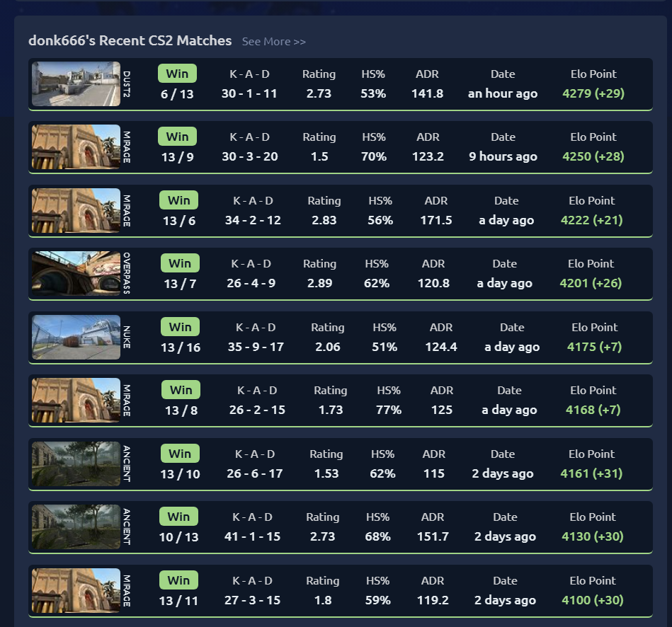Image resolution: width=672 pixels, height=627 pixels.
Task: Select the K-A-D value 27 - 3 - 15
Action: [x=252, y=600]
